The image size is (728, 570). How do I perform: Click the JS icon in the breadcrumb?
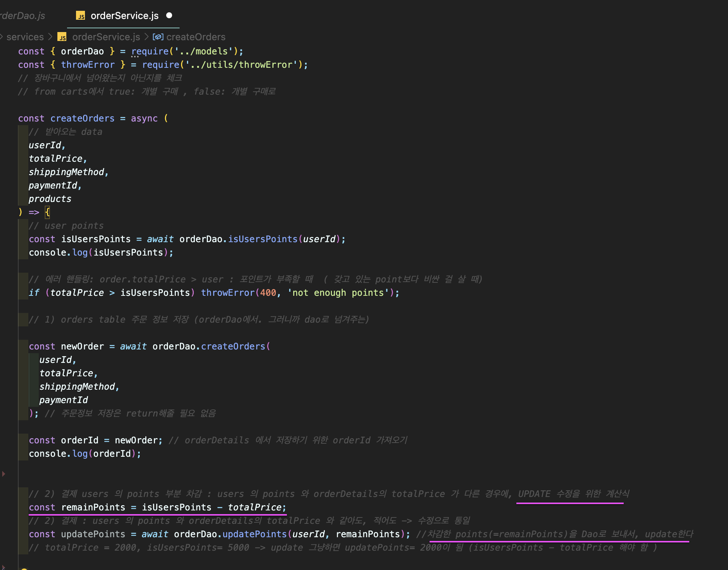[62, 37]
